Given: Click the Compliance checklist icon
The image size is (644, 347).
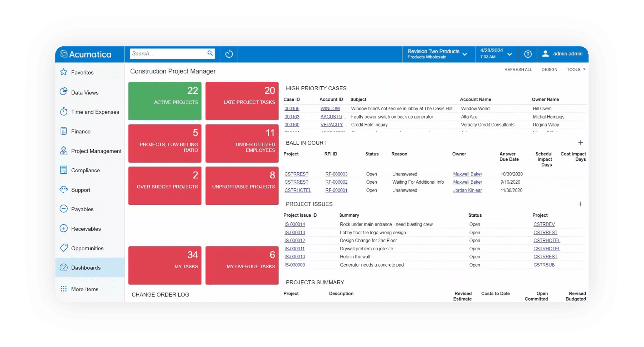Looking at the screenshot, I should (x=64, y=170).
